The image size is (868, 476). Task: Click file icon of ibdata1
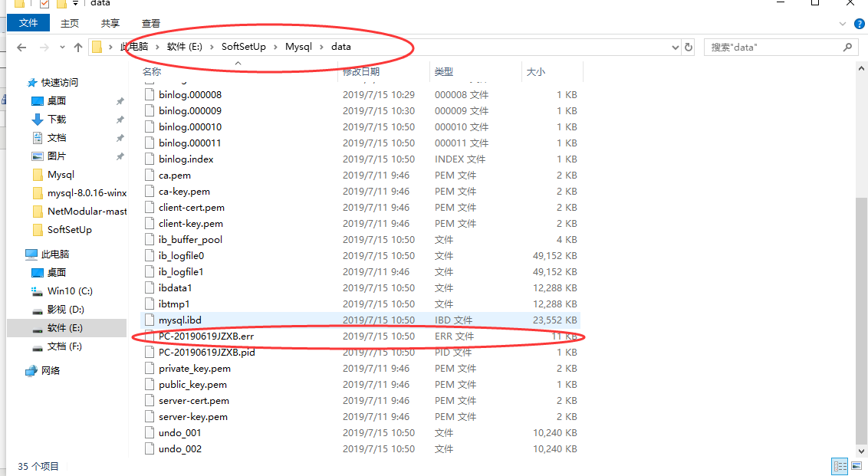pyautogui.click(x=149, y=287)
